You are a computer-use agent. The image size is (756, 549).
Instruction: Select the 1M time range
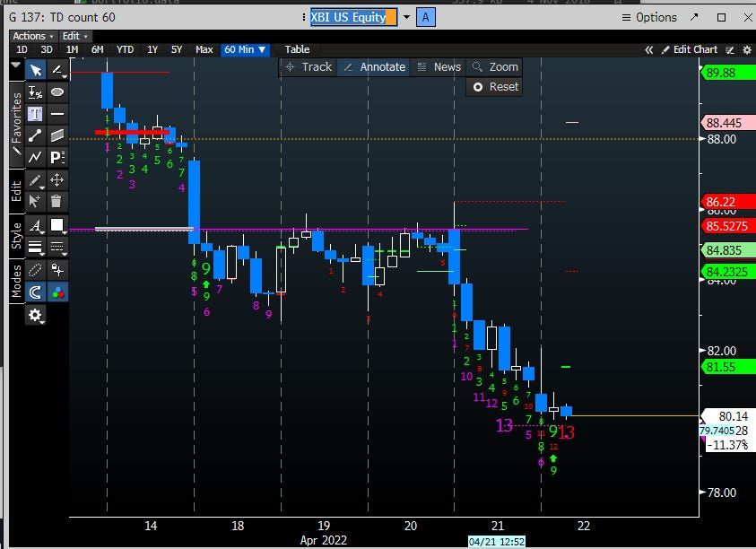click(73, 49)
